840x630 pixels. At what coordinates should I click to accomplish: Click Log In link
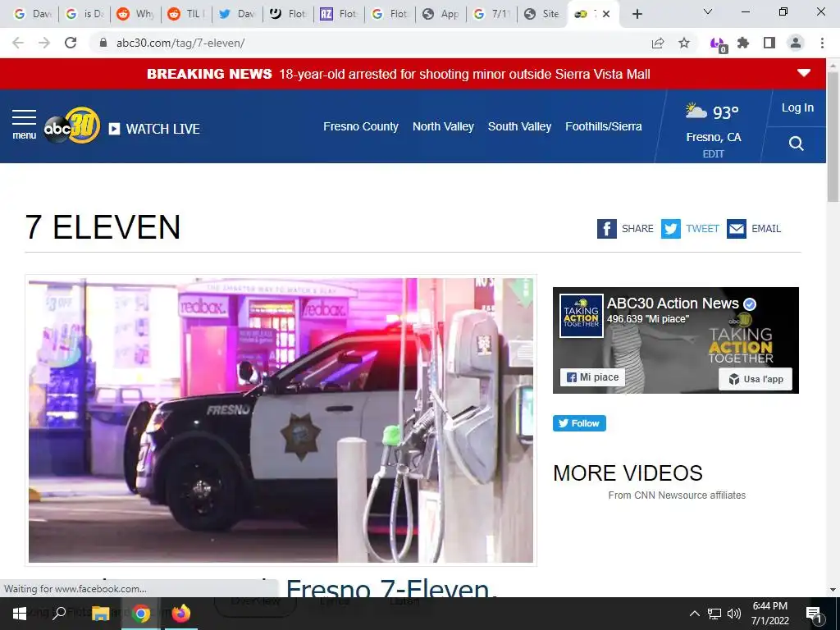(x=797, y=107)
